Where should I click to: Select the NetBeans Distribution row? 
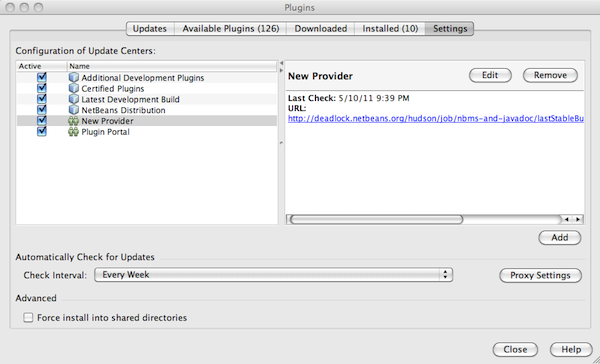click(x=147, y=110)
